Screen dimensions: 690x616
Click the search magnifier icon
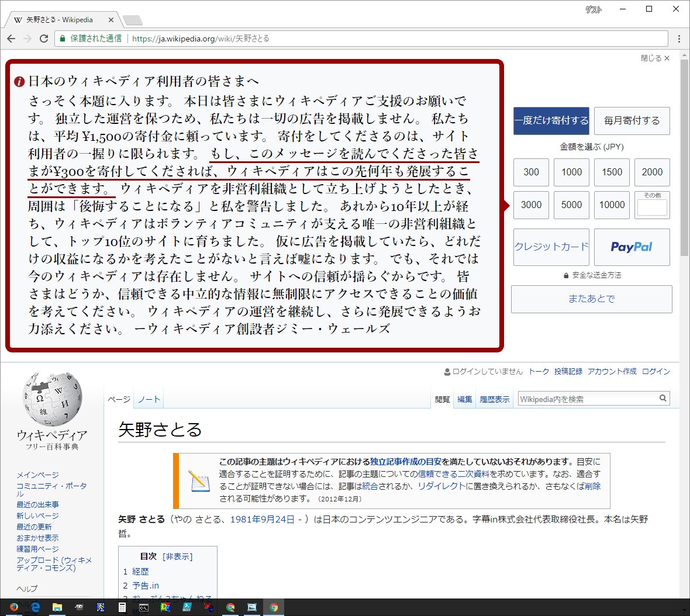(663, 399)
